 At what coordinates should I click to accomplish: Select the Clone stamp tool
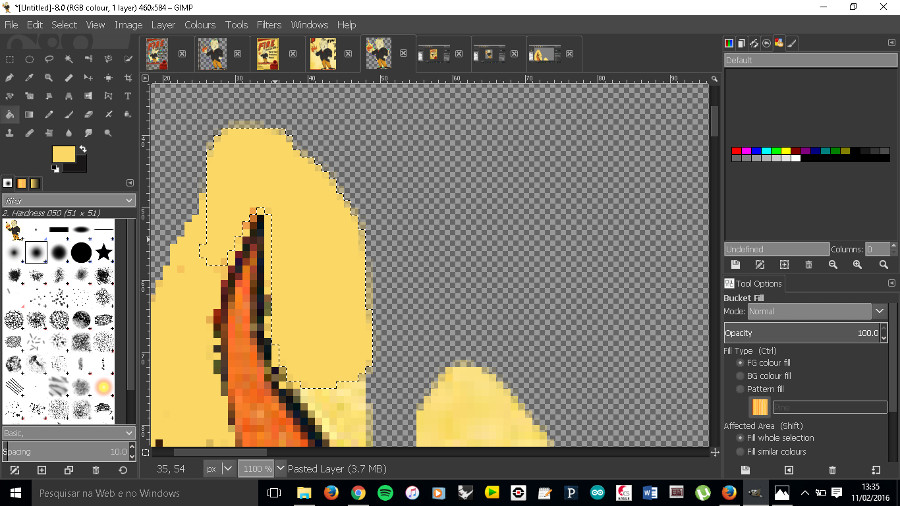pyautogui.click(x=10, y=133)
